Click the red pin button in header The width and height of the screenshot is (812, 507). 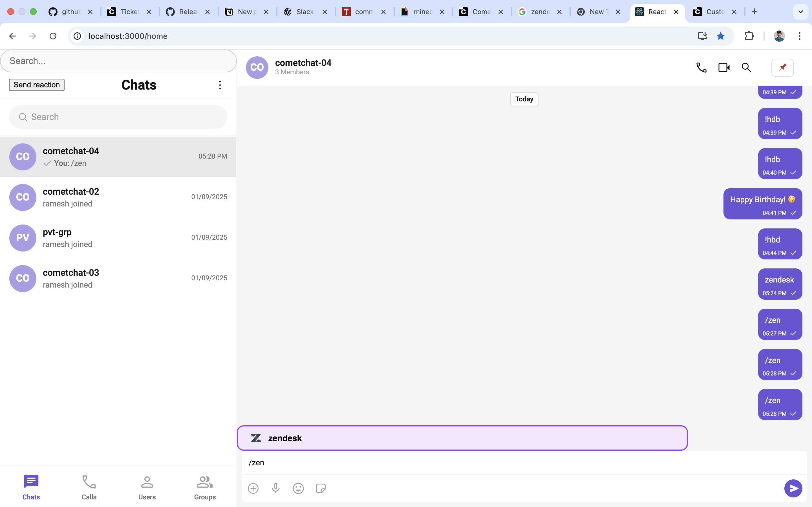click(x=782, y=67)
